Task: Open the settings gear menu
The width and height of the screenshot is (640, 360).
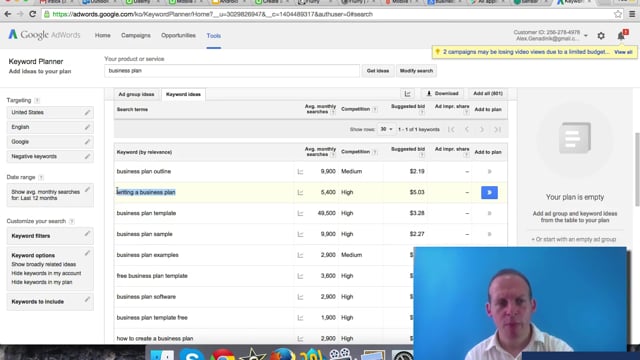Action: coord(601,36)
